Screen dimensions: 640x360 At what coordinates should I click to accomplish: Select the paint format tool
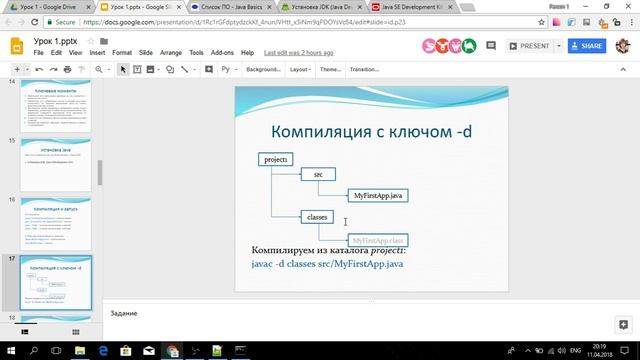(x=82, y=69)
